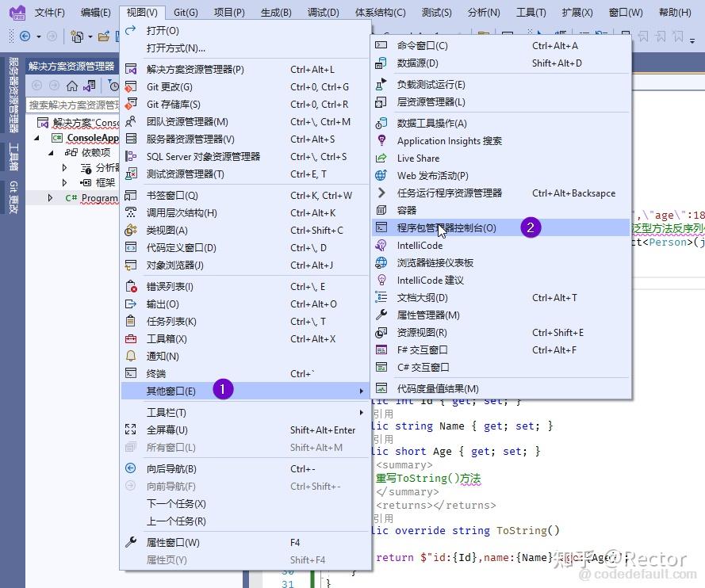Screen dimensions: 705x588
Task: Click the pending changes filter clock icon
Action: (x=114, y=86)
